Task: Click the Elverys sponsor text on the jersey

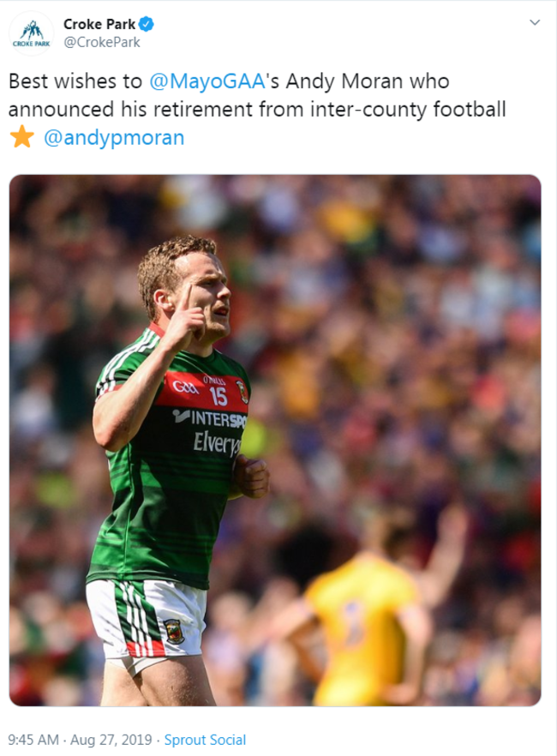Action: (216, 443)
